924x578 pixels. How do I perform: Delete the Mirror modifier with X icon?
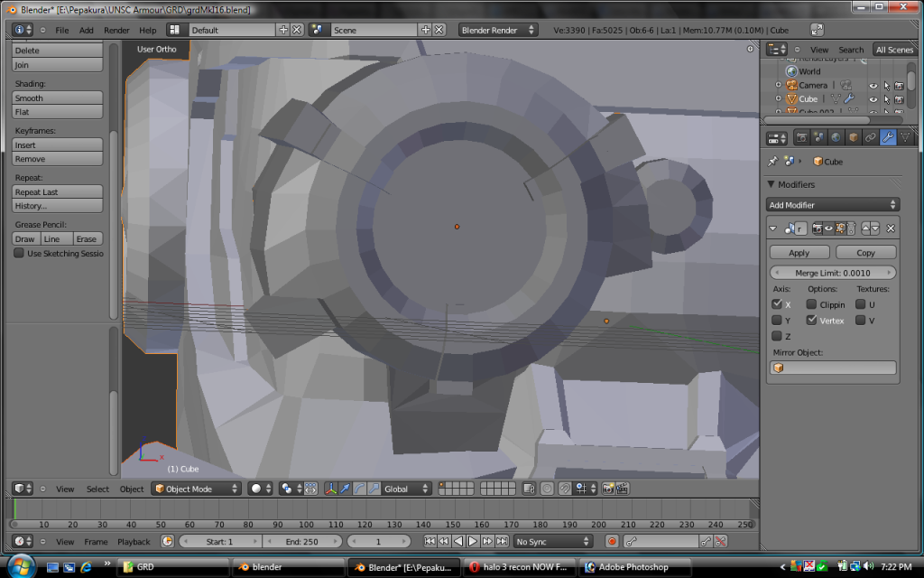(x=891, y=228)
